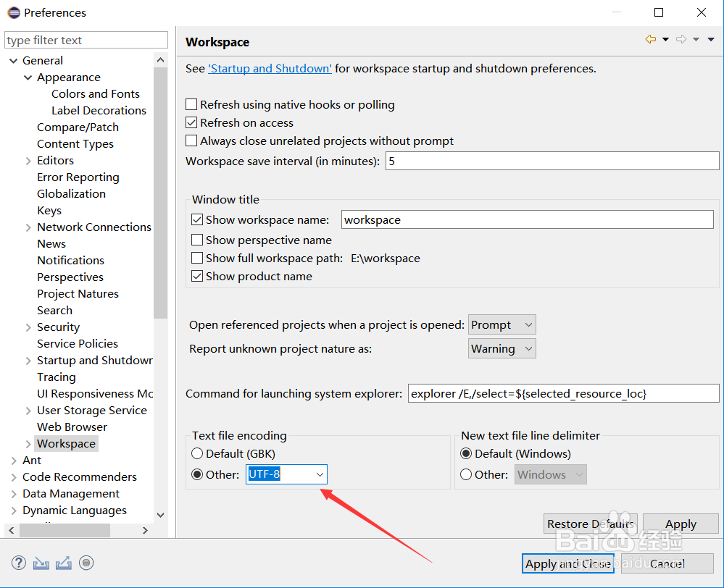Image resolution: width=724 pixels, height=588 pixels.
Task: Select Default (Windows) line delimiter
Action: (466, 453)
